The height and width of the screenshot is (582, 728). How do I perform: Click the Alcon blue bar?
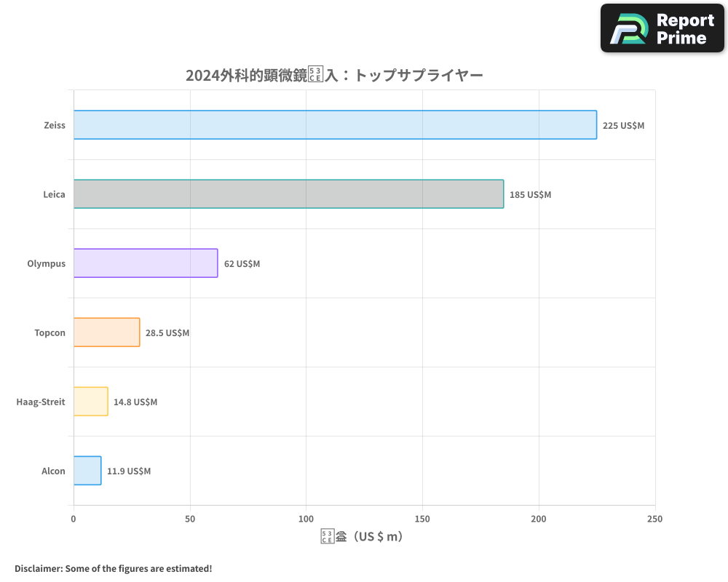(x=87, y=471)
